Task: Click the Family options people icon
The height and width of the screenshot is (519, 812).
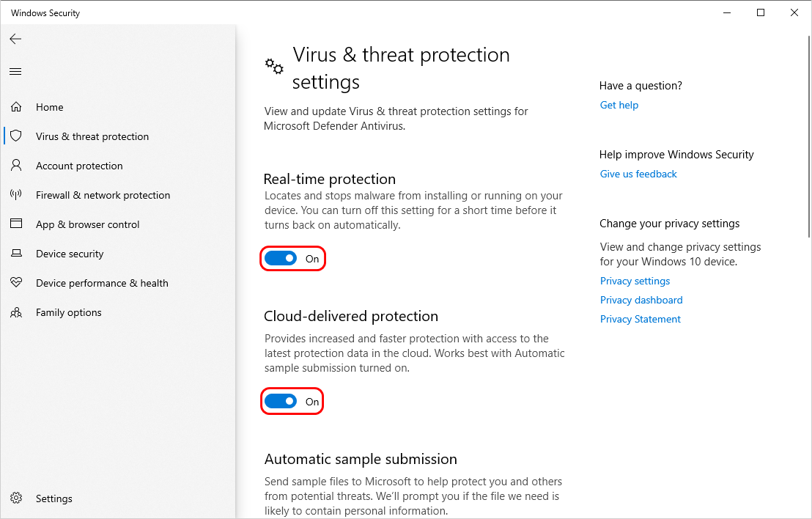Action: [15, 312]
